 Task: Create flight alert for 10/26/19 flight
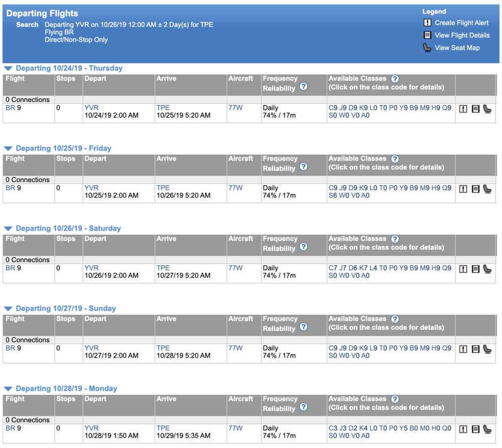[x=463, y=269]
